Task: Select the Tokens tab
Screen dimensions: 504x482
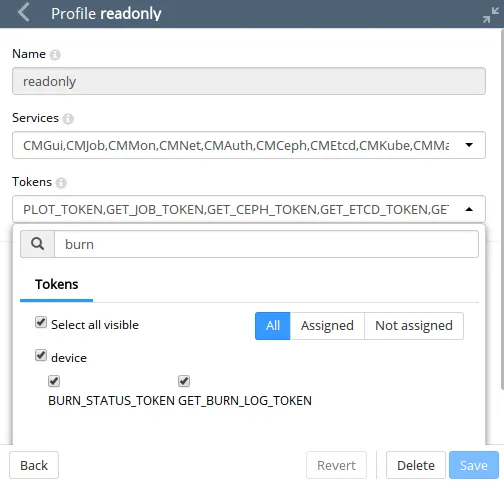Action: pyautogui.click(x=56, y=285)
